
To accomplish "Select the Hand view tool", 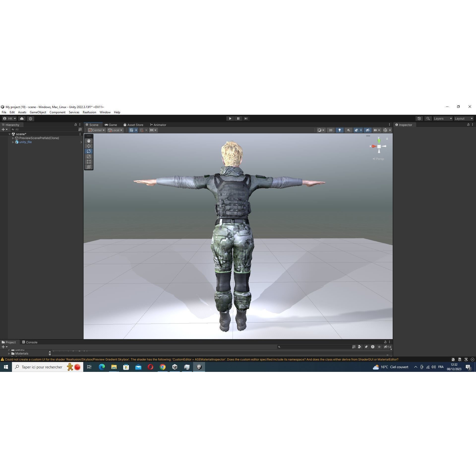I will pyautogui.click(x=89, y=141).
